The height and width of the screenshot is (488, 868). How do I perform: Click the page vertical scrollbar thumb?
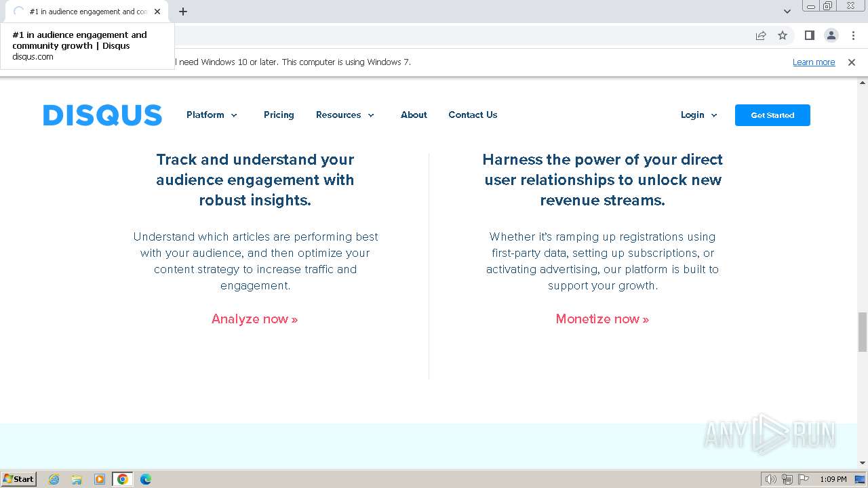click(863, 332)
